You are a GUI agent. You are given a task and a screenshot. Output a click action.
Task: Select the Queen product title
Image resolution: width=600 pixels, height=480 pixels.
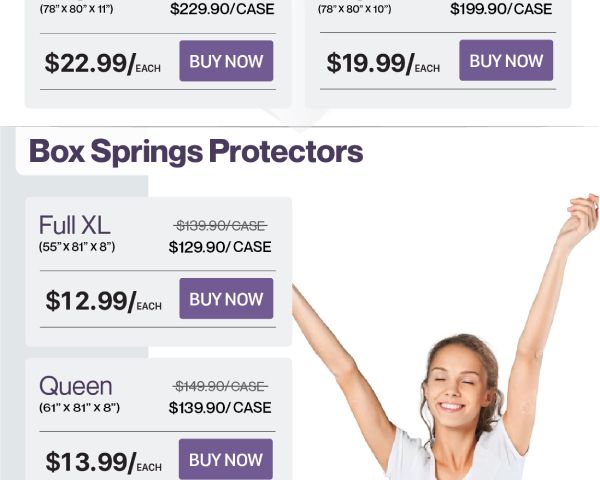[x=76, y=386]
